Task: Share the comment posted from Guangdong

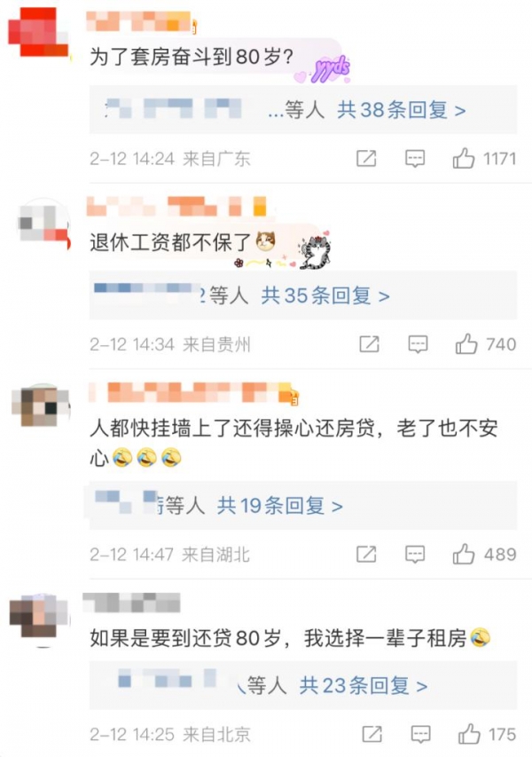Action: (366, 158)
